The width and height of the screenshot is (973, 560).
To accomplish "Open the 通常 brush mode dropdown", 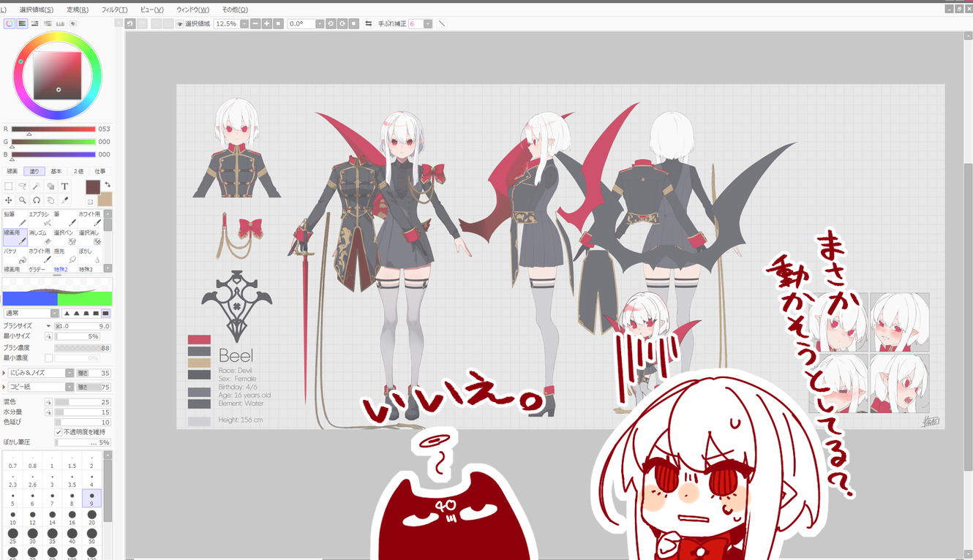I will tap(55, 313).
